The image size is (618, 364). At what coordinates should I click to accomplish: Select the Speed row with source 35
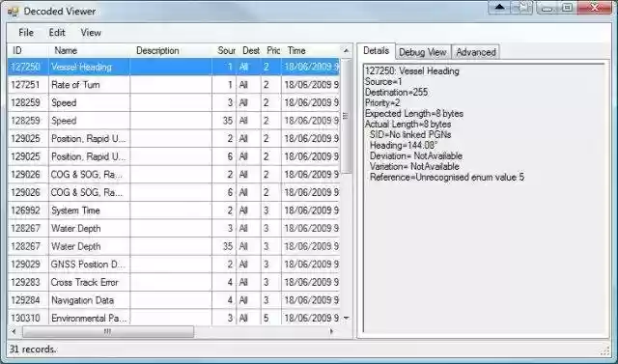tap(174, 121)
